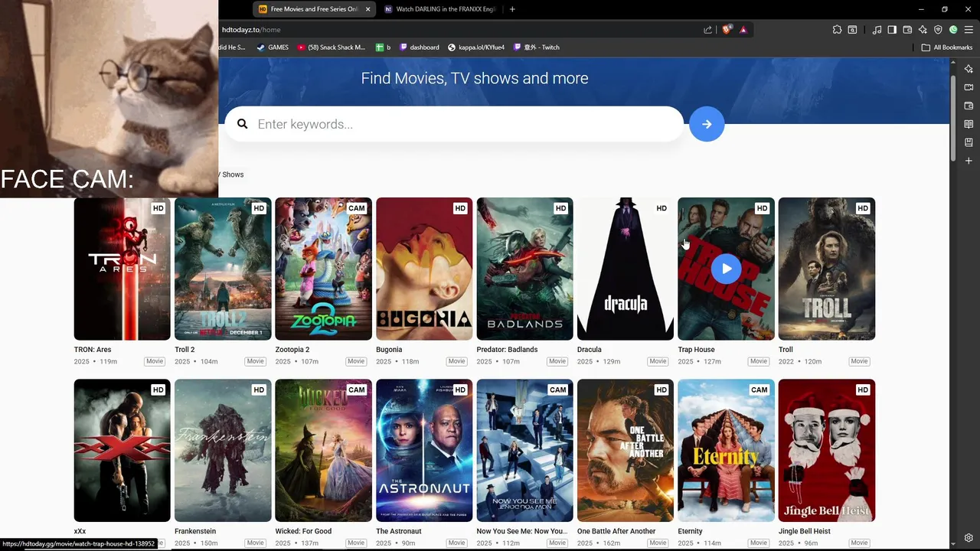This screenshot has height=551, width=980.
Task: Click the Brave Rewards triangle icon
Action: (x=743, y=30)
